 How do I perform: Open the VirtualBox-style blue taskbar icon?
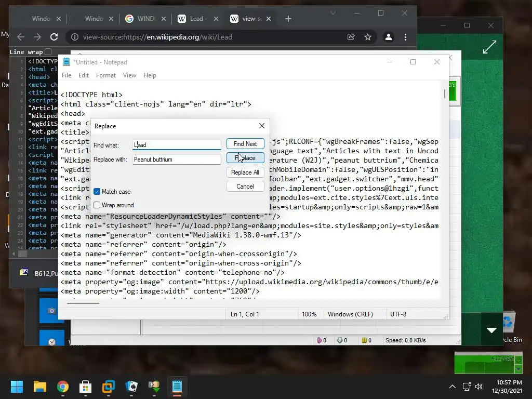tap(109, 387)
